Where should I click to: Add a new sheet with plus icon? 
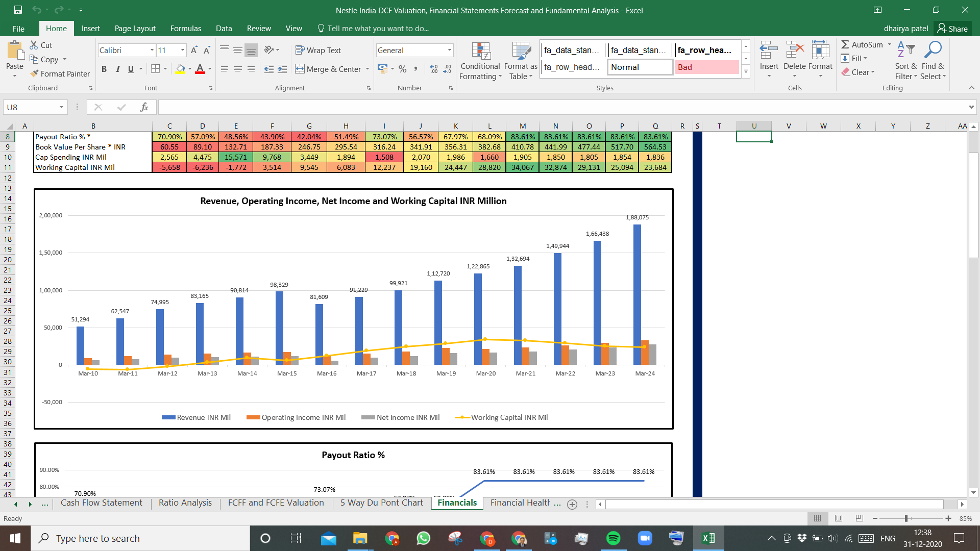pyautogui.click(x=572, y=504)
